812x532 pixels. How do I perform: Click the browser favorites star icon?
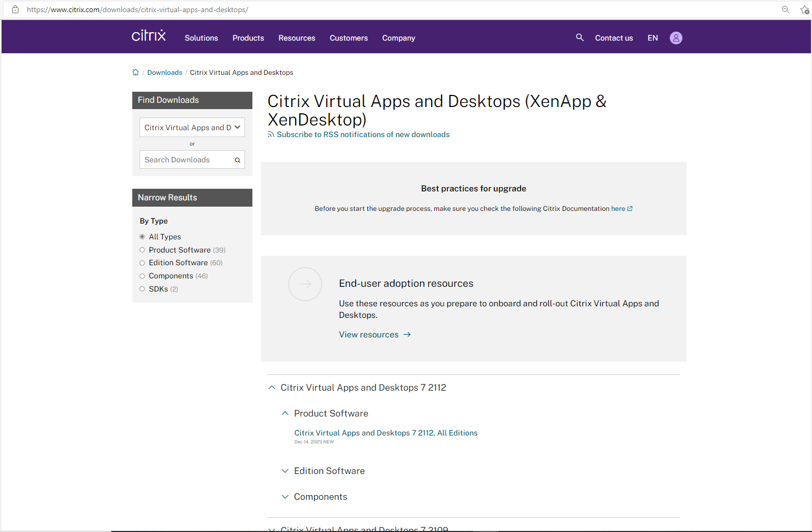click(805, 9)
